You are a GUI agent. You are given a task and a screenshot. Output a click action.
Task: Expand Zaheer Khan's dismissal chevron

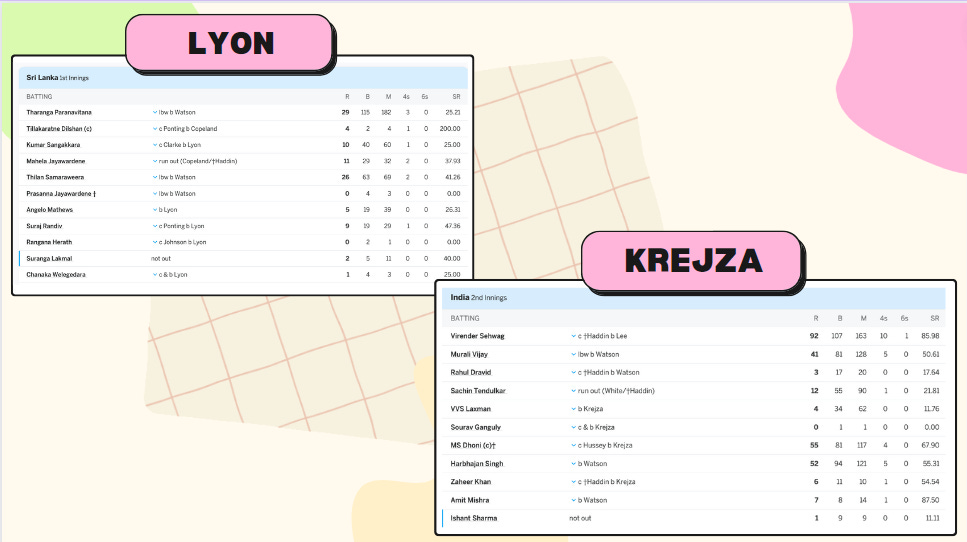coord(574,482)
